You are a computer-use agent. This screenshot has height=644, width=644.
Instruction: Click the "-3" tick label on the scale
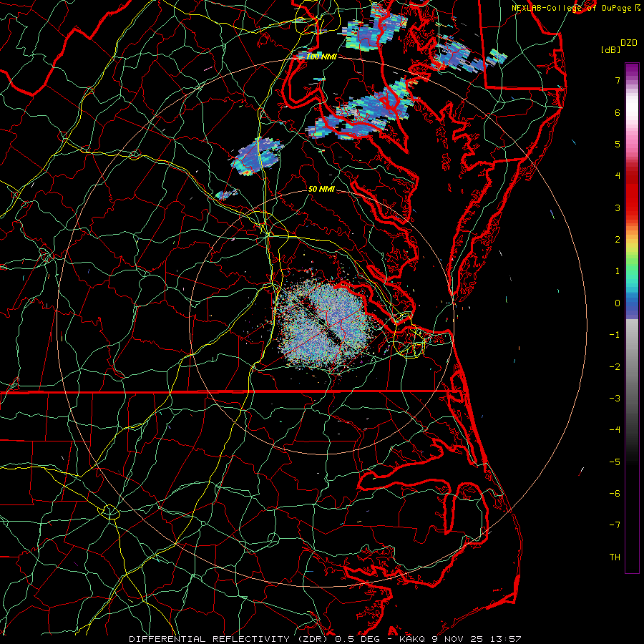(x=615, y=399)
